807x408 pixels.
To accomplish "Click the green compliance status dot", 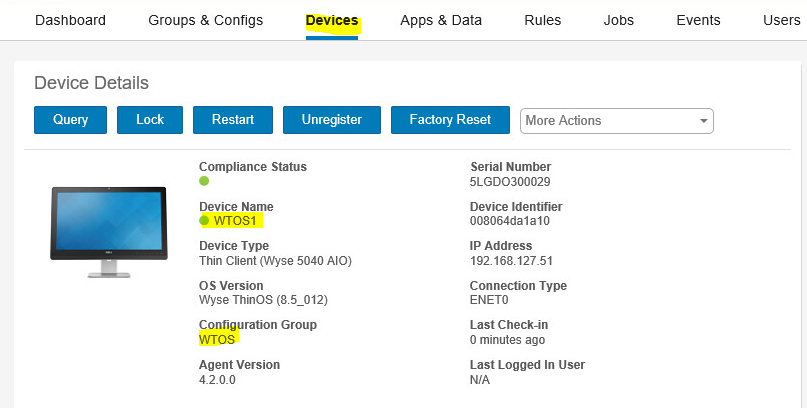I will click(204, 181).
